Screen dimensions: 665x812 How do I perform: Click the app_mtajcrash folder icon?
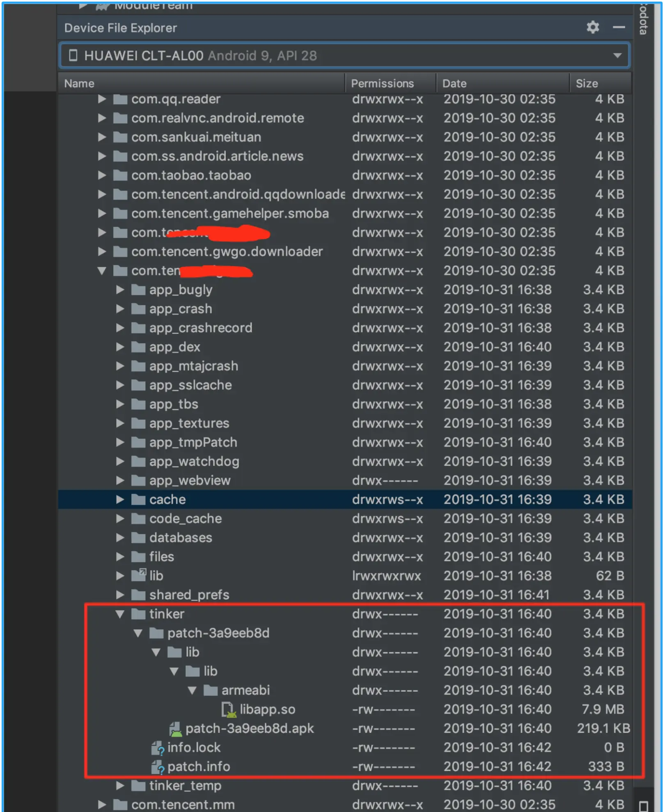tap(138, 366)
